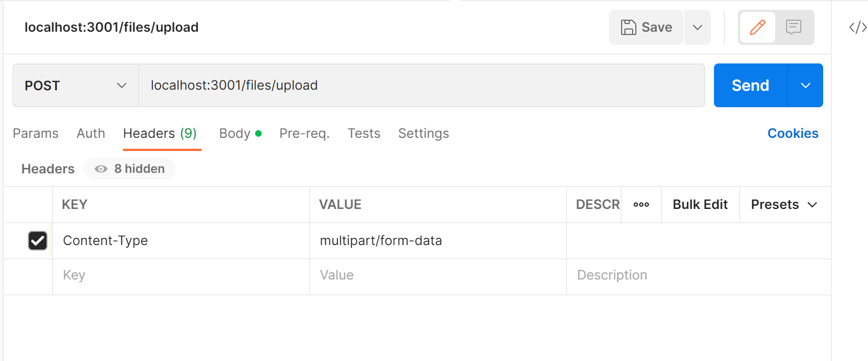868x361 pixels.
Task: Click the Save button
Action: (x=646, y=27)
